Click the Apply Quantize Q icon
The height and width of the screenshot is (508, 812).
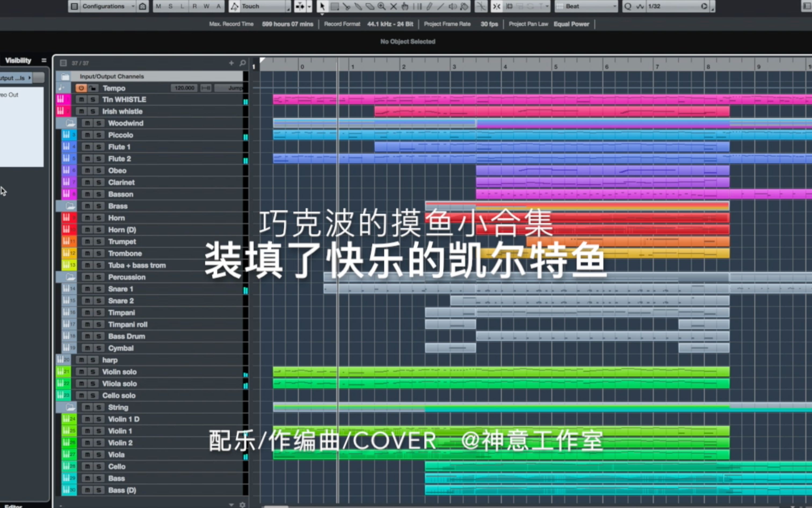click(x=628, y=6)
